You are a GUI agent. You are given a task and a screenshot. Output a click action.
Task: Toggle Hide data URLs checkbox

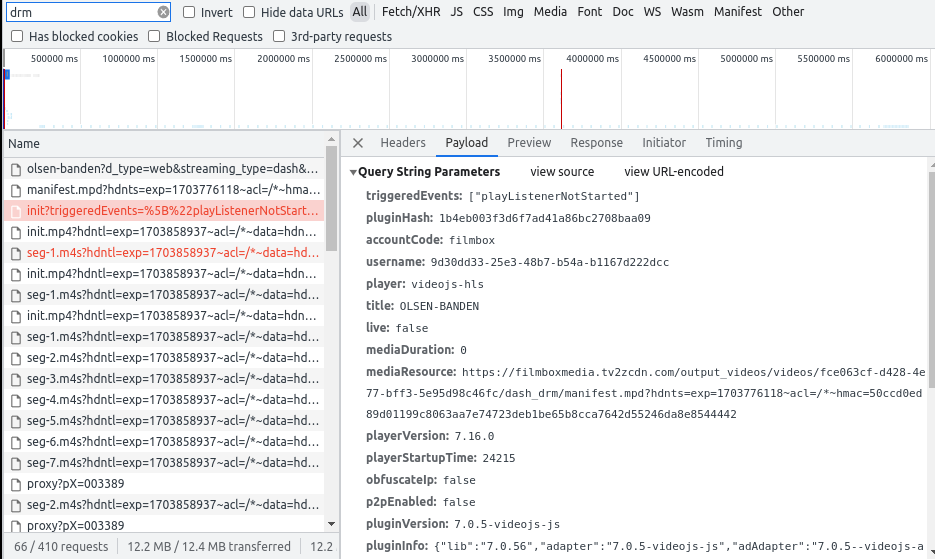pyautogui.click(x=250, y=12)
